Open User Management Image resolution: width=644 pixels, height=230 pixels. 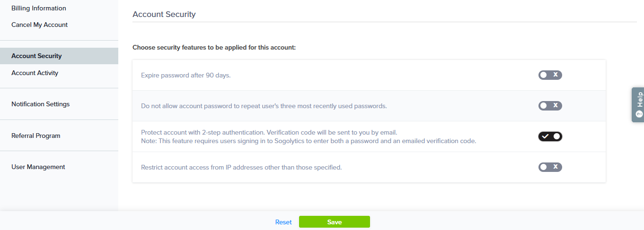pyautogui.click(x=38, y=167)
